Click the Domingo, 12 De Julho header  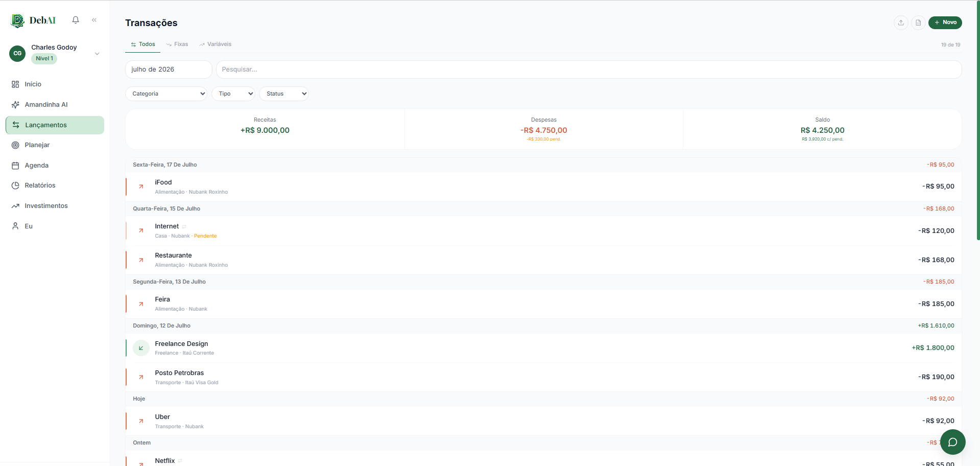[x=161, y=326]
